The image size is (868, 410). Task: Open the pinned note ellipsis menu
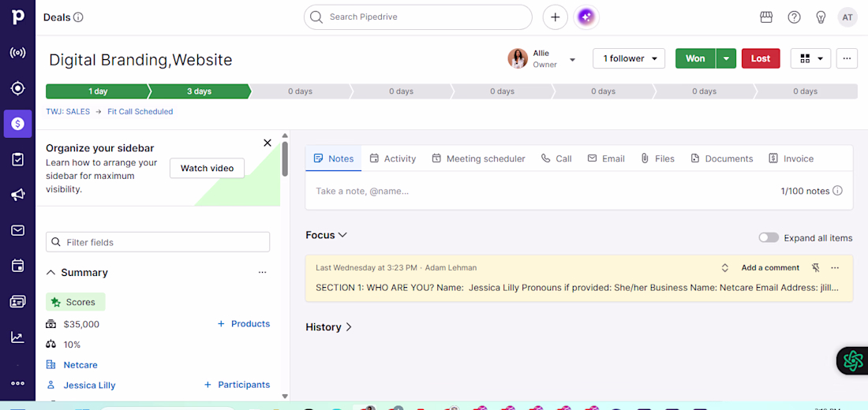tap(835, 268)
